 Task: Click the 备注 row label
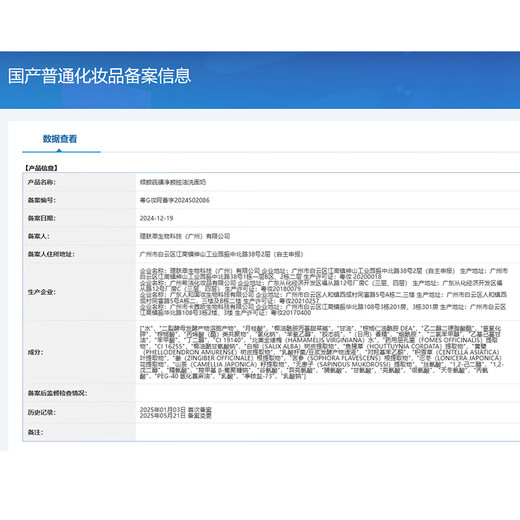[35, 432]
